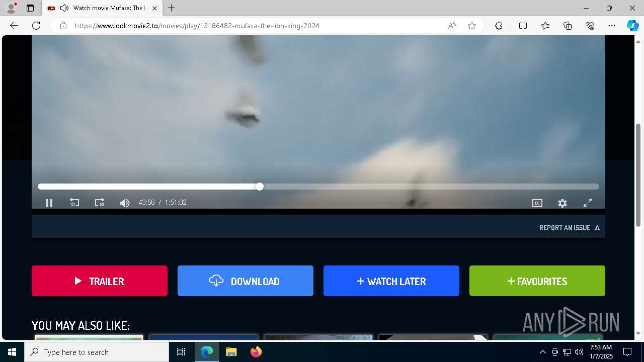Viewport: 644px width, 362px height.
Task: Go back to previous page
Action: [14, 26]
